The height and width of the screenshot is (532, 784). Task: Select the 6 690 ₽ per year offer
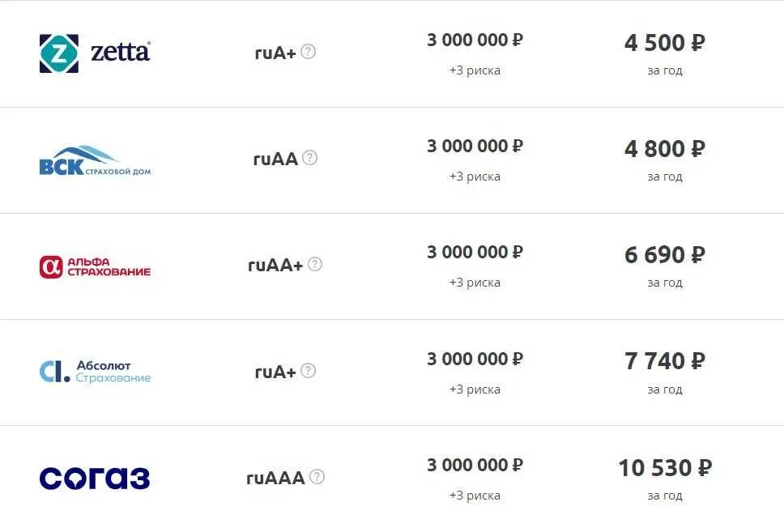coord(664,255)
